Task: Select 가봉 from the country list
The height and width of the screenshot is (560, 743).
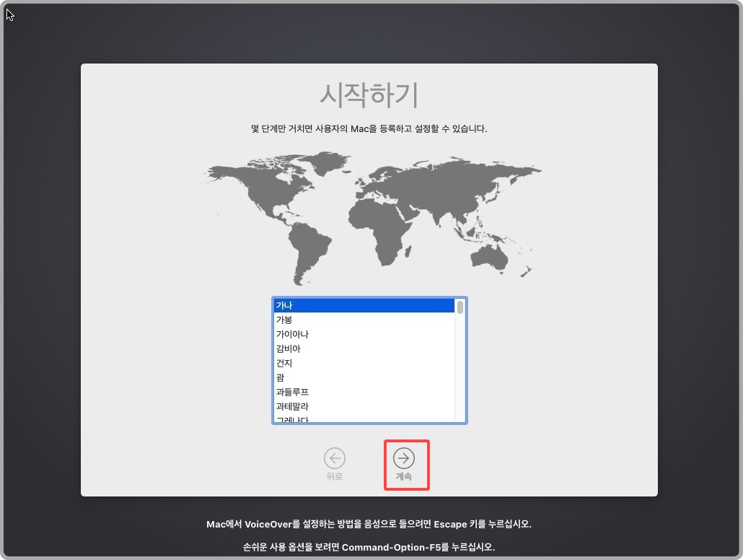Action: coord(325,320)
